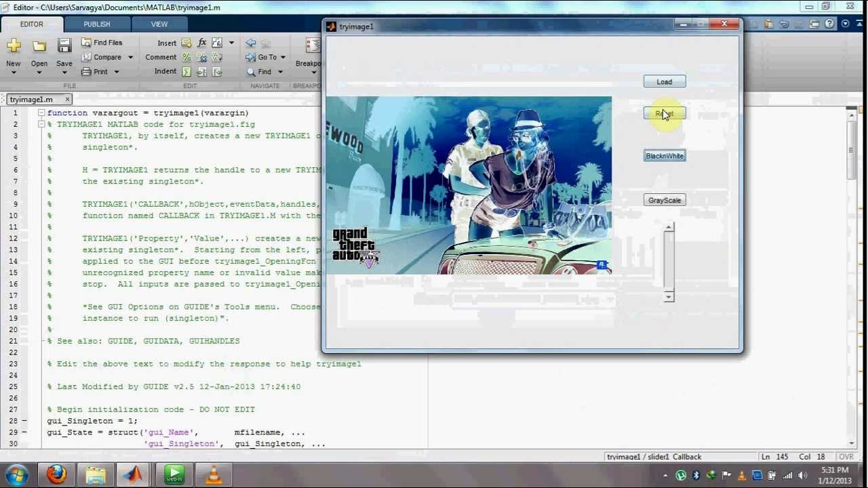Screen dimensions: 868x488
Task: Click the Insert section icon
Action: [186, 43]
